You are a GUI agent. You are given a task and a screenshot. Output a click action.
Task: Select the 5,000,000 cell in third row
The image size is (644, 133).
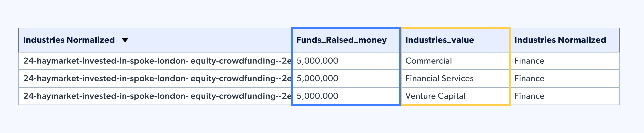(317, 96)
